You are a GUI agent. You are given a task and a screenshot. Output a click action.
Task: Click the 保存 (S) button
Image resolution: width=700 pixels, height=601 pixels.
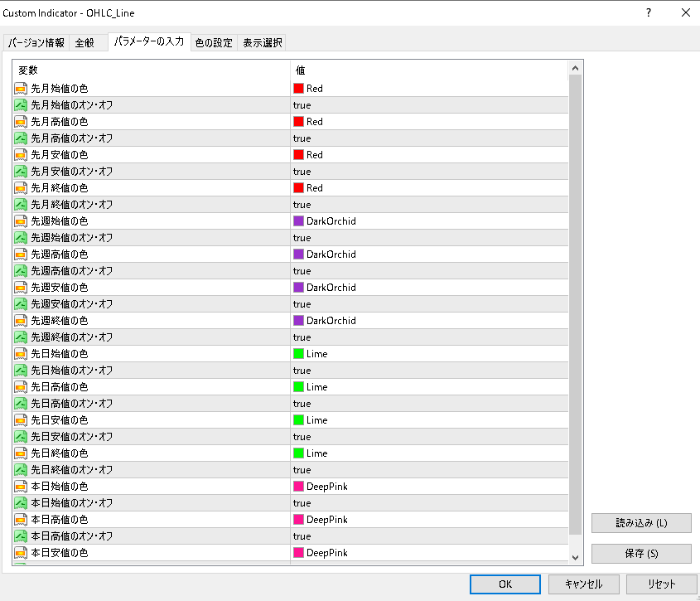tap(641, 554)
